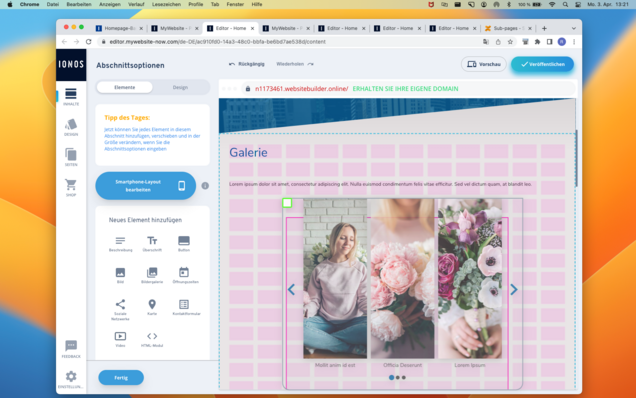
Task: Open the Shop sidebar section
Action: coord(71,187)
